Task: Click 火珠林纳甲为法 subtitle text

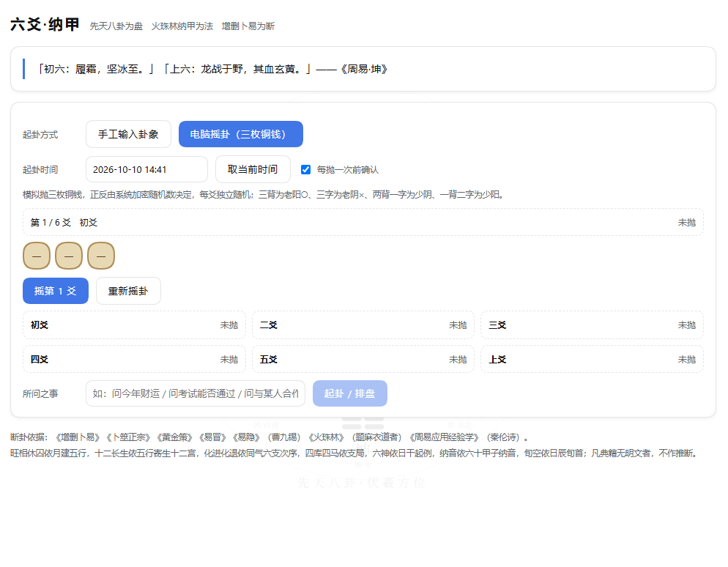Action: coord(182,26)
